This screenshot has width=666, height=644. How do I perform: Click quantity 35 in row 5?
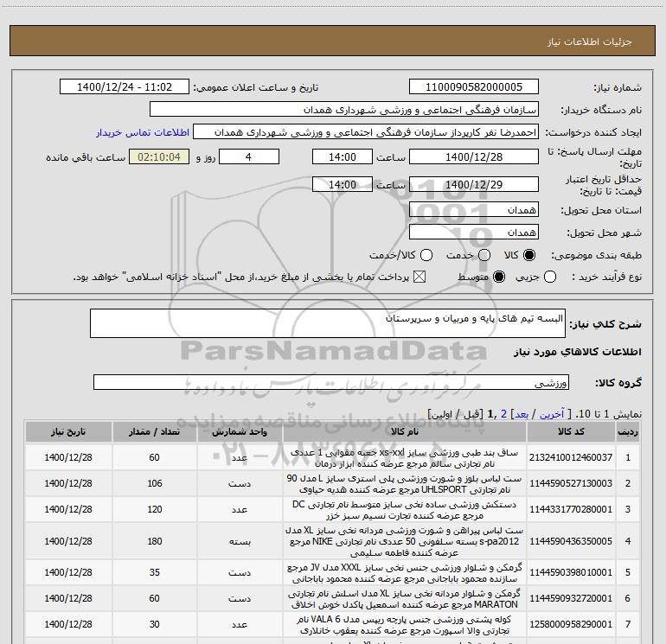point(155,572)
